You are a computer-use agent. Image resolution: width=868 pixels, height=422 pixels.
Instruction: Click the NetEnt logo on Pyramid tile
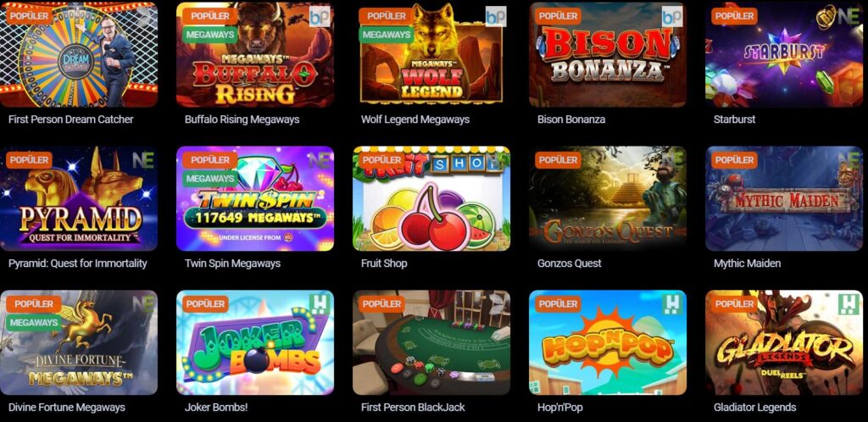point(142,160)
